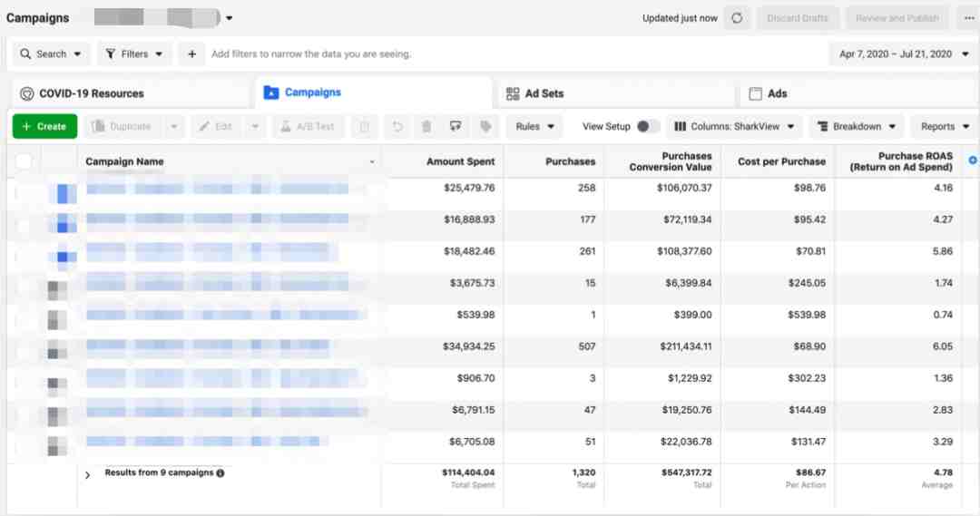Viewport: 980px width, 516px height.
Task: Click the filter text input field
Action: 515,54
